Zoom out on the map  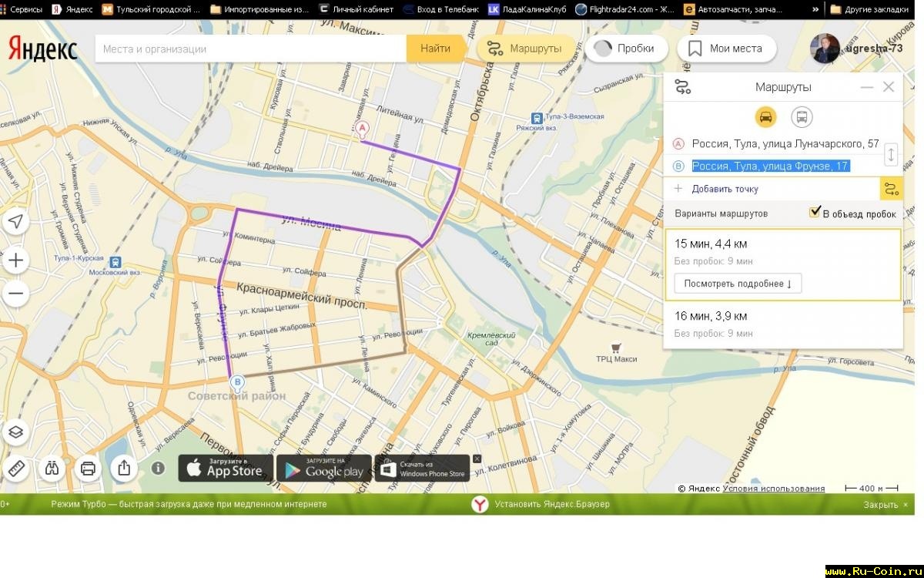(15, 294)
